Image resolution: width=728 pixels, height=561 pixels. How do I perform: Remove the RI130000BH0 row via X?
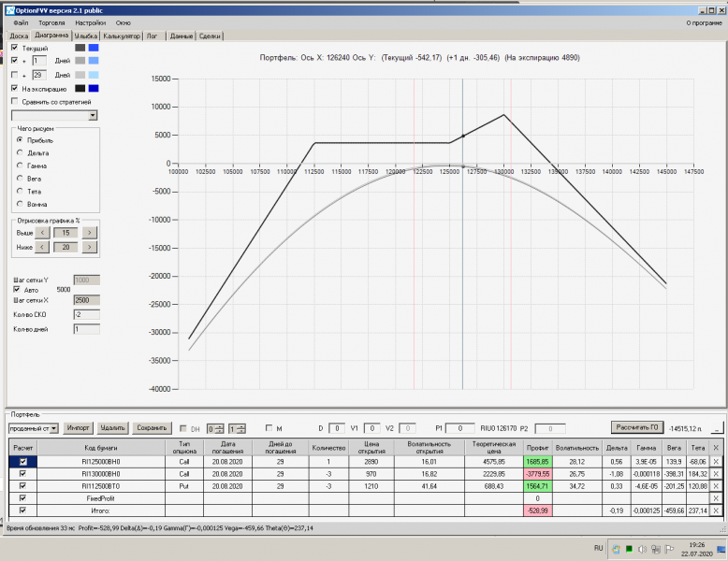716,474
